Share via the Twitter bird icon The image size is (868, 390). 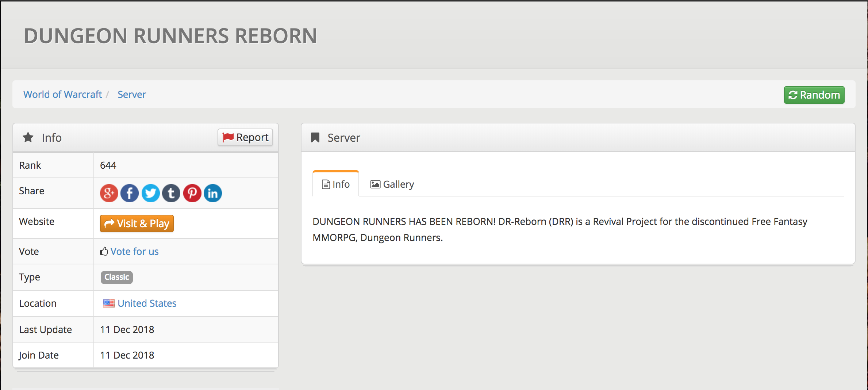click(x=150, y=193)
